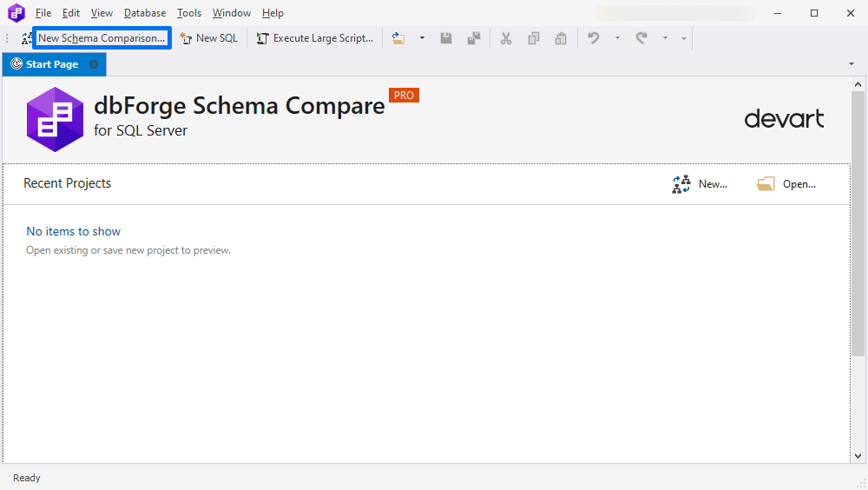Click the 'for SQL Server' subtitle text
Viewport: 868px width, 490px height.
(141, 130)
